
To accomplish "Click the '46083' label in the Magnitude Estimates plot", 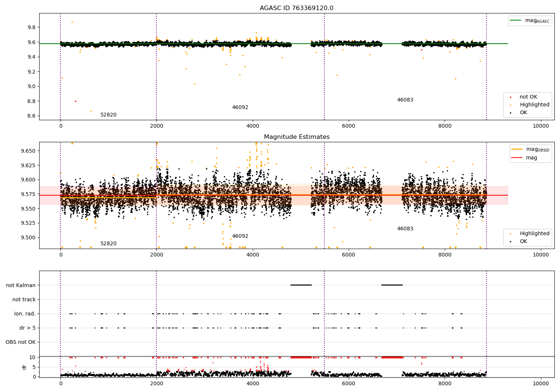I will coord(405,229).
